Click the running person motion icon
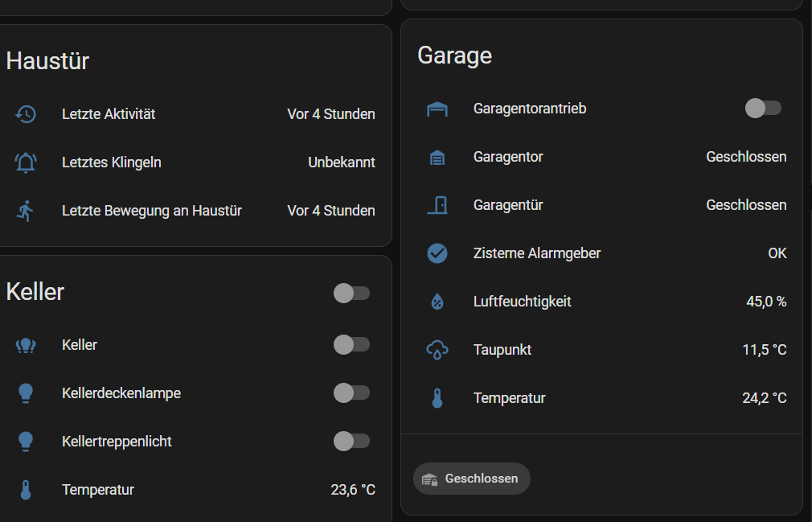This screenshot has height=522, width=812. point(26,211)
